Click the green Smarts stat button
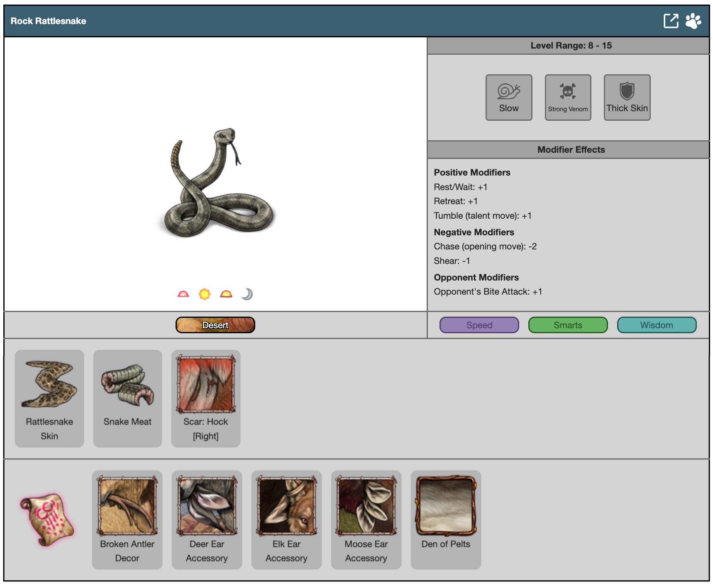Image resolution: width=713 pixels, height=588 pixels. [568, 325]
